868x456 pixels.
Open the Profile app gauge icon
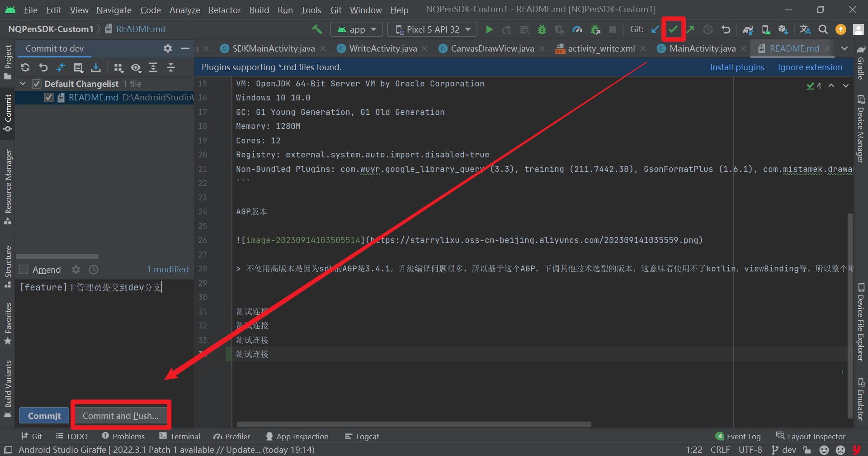point(577,29)
